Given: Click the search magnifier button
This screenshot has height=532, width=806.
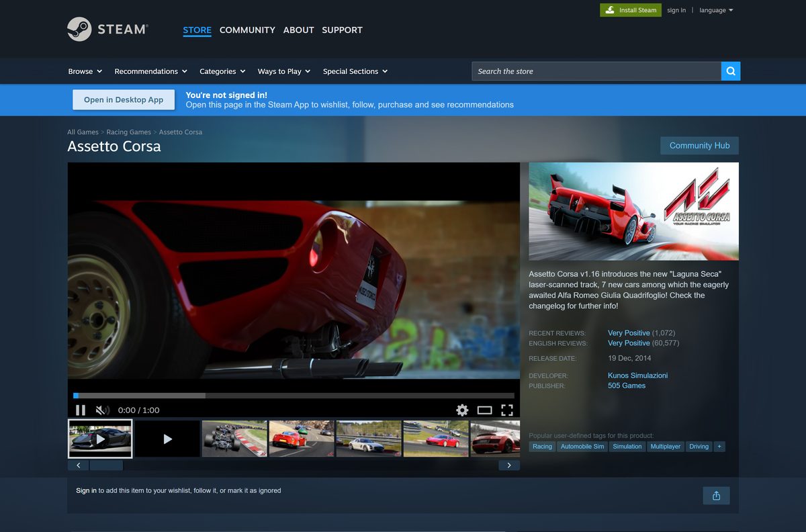Looking at the screenshot, I should click(731, 71).
